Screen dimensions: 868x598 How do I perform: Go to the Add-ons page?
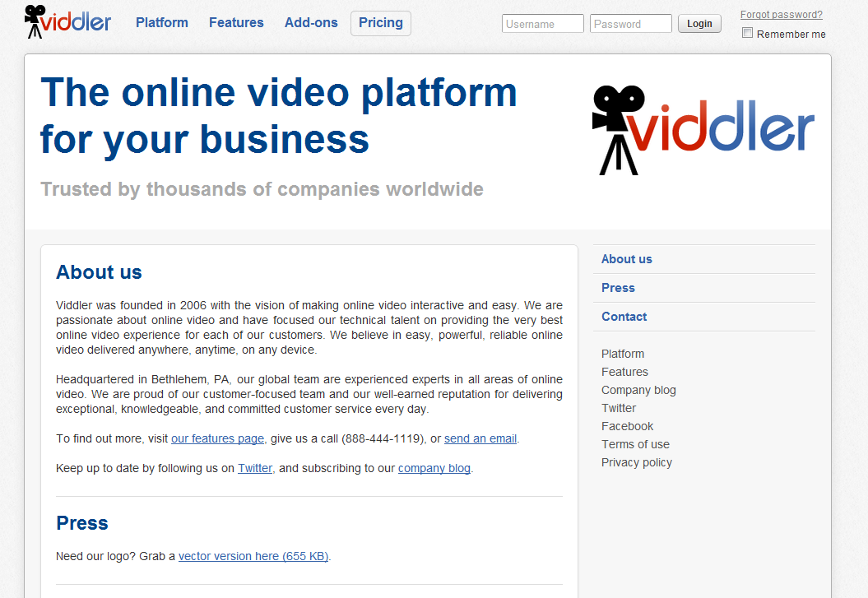(311, 23)
